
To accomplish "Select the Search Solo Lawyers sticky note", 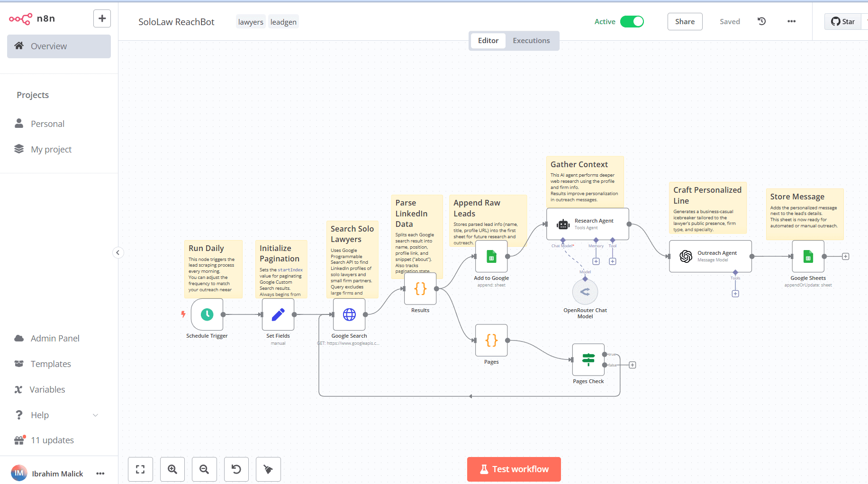I will (x=352, y=259).
